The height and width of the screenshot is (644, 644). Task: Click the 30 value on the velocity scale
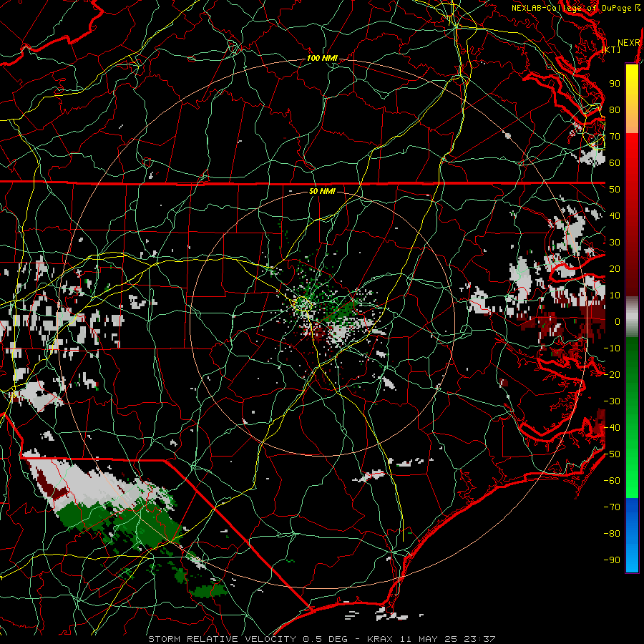pyautogui.click(x=615, y=243)
